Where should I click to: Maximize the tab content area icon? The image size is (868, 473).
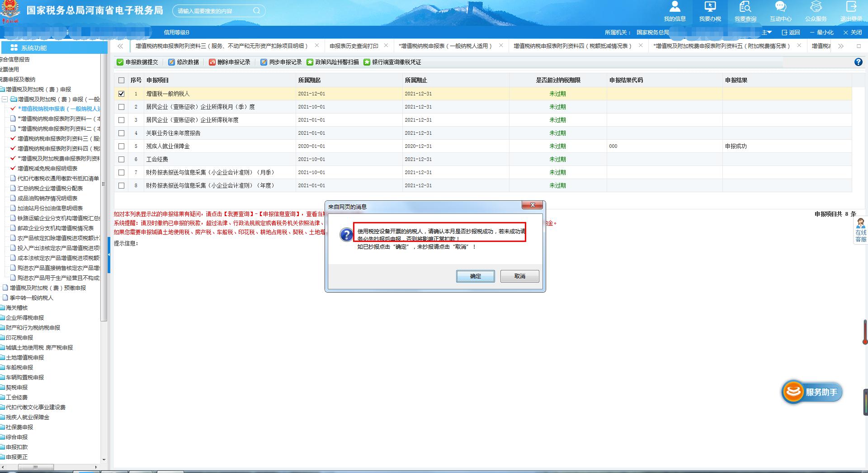[859, 46]
